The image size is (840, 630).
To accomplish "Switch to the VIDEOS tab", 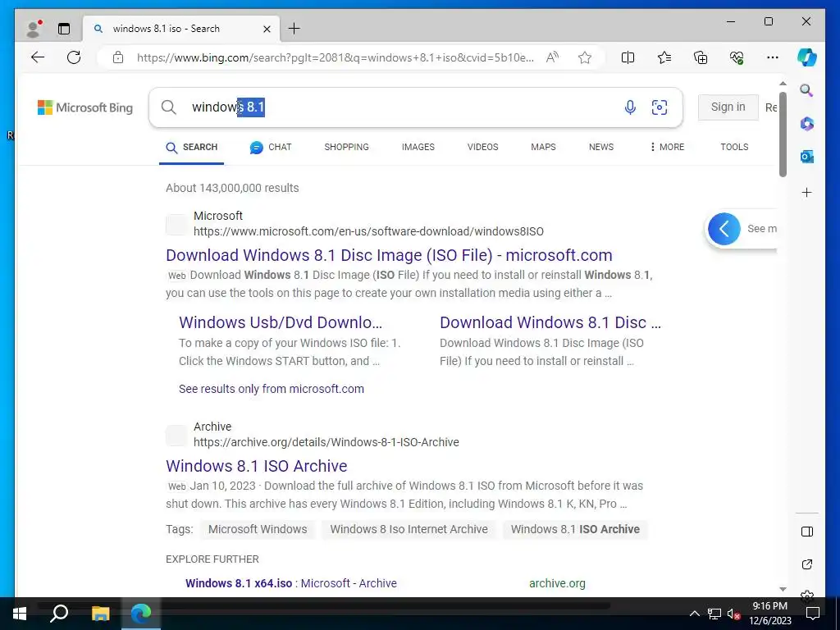I will (482, 147).
